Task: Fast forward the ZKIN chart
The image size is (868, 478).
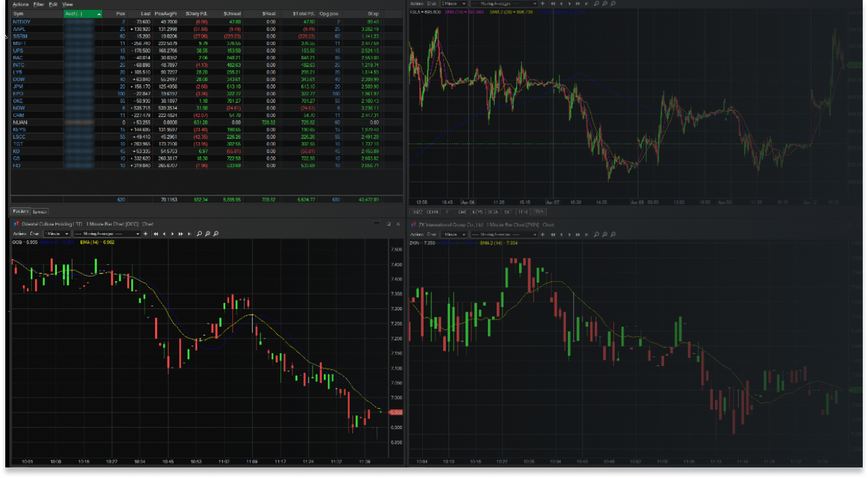Action: click(578, 234)
